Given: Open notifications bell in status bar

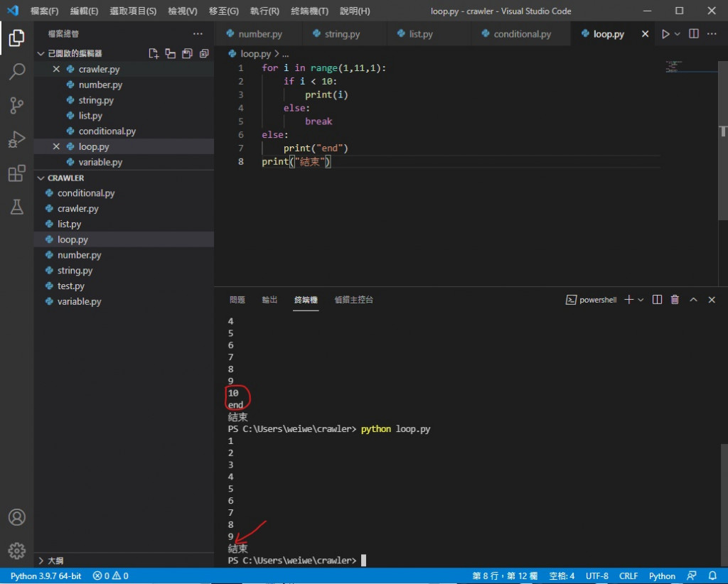Looking at the screenshot, I should 712,575.
